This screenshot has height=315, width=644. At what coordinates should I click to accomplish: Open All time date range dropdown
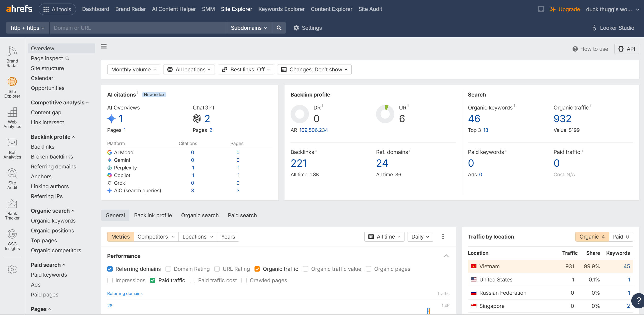point(384,237)
